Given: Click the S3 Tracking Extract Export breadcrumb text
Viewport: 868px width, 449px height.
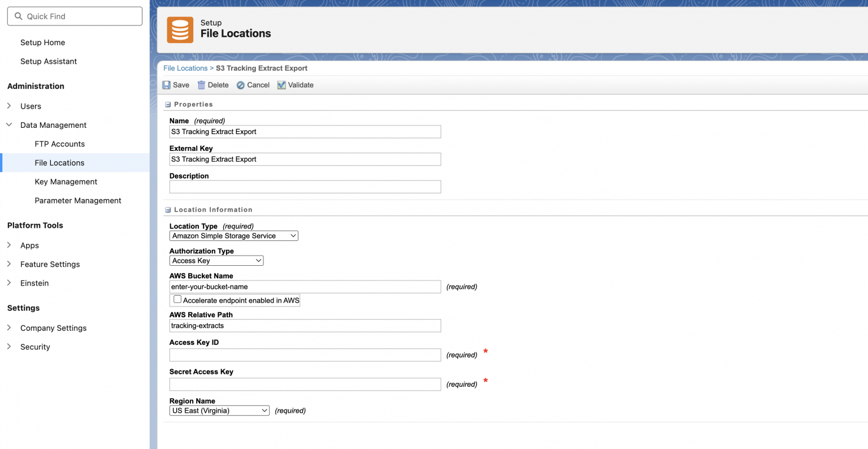Looking at the screenshot, I should click(262, 68).
